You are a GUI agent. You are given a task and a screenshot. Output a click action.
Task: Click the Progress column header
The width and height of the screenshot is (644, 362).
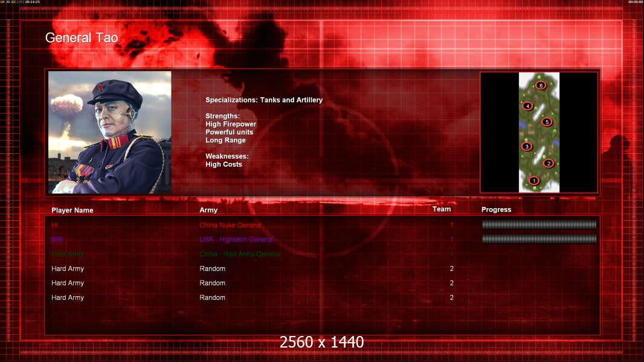[496, 209]
